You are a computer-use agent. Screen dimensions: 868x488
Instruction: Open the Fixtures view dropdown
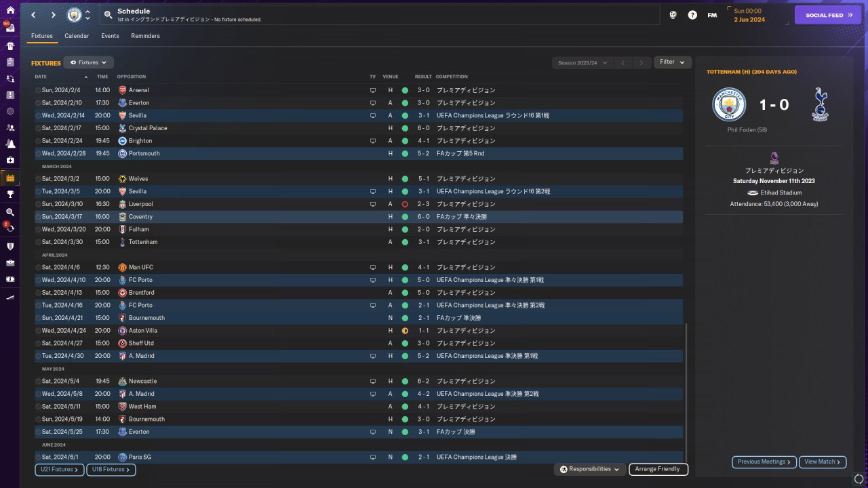click(x=88, y=62)
